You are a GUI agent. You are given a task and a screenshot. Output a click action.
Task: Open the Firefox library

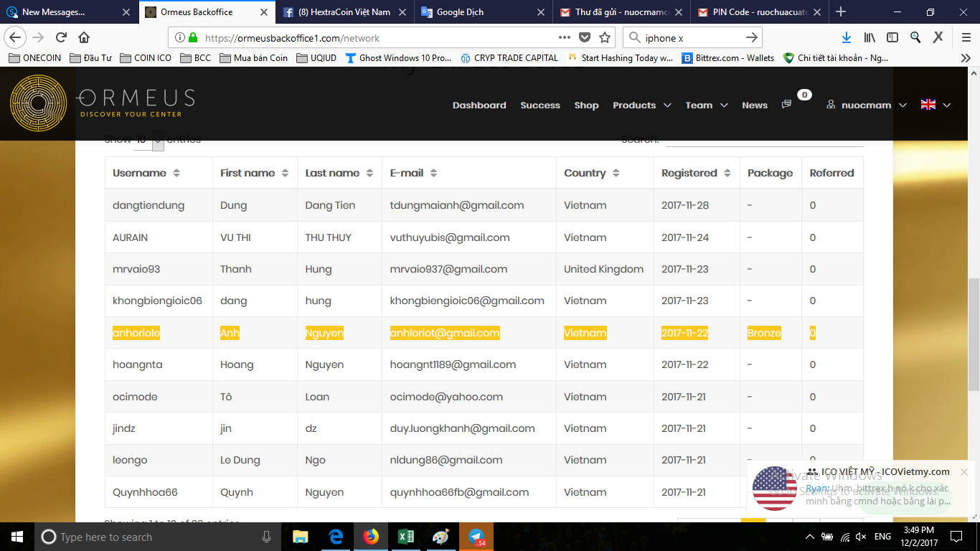coord(870,37)
